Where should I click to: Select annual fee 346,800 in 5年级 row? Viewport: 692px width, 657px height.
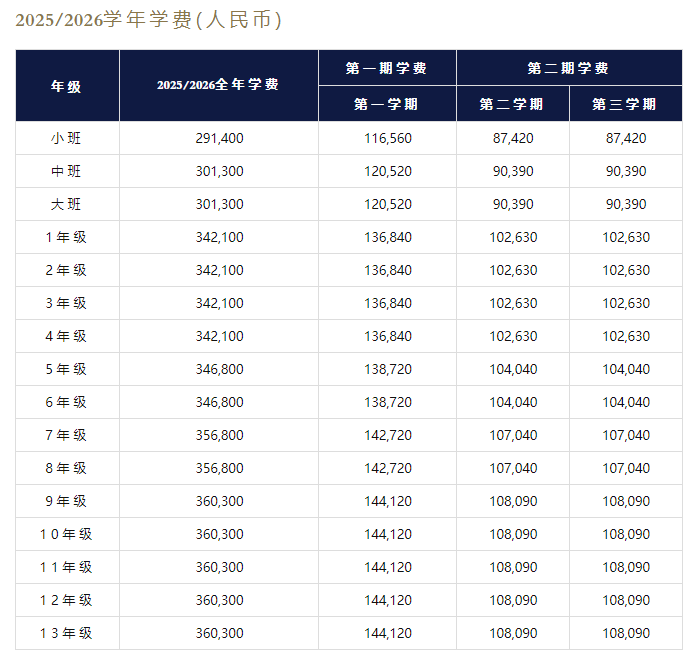click(x=219, y=369)
